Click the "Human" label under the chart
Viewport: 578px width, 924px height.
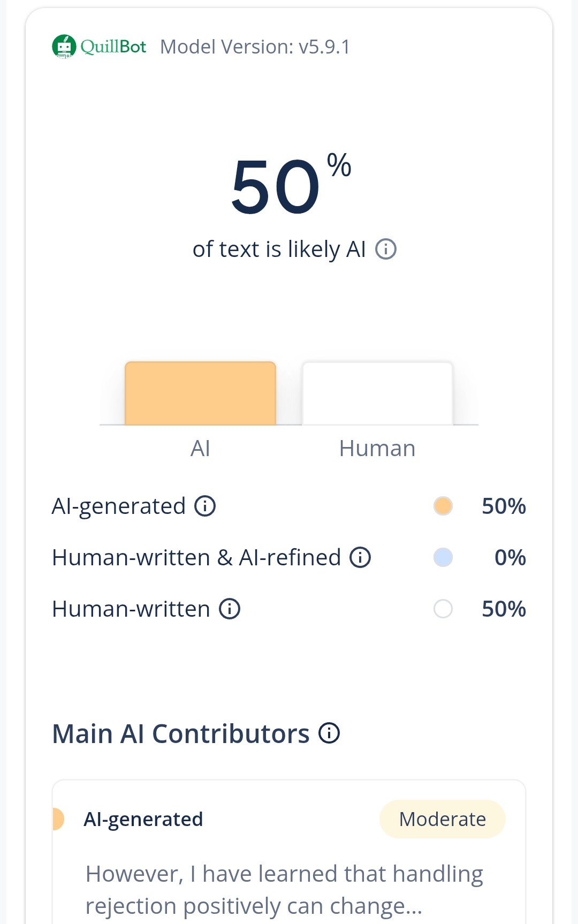(377, 448)
